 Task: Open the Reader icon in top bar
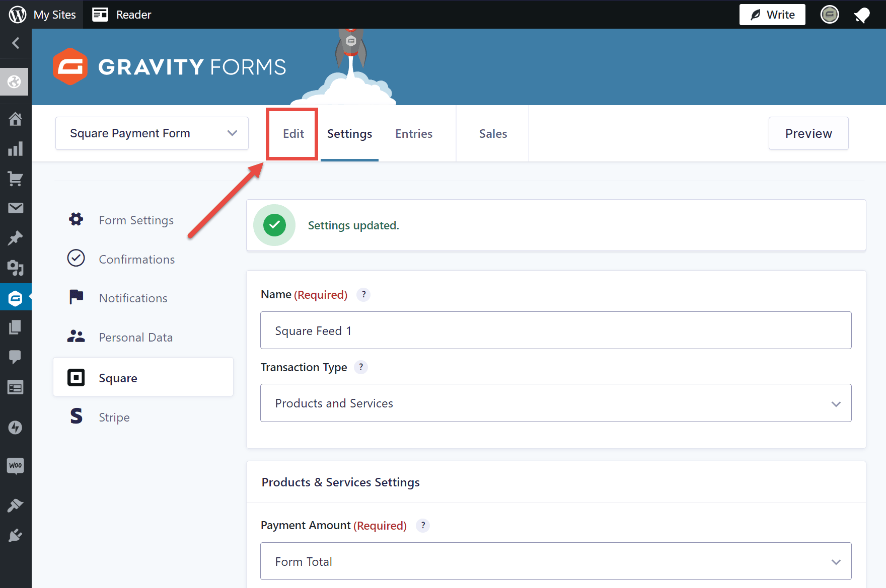pos(100,15)
